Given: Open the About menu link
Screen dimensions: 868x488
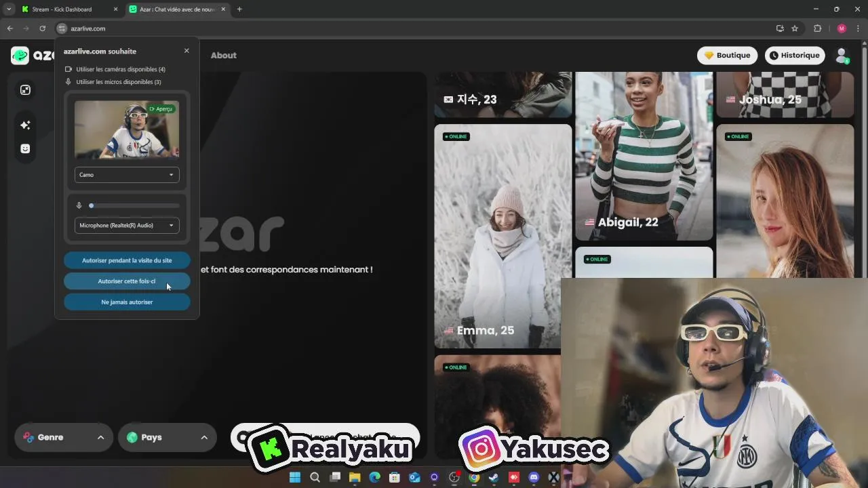Looking at the screenshot, I should 223,56.
